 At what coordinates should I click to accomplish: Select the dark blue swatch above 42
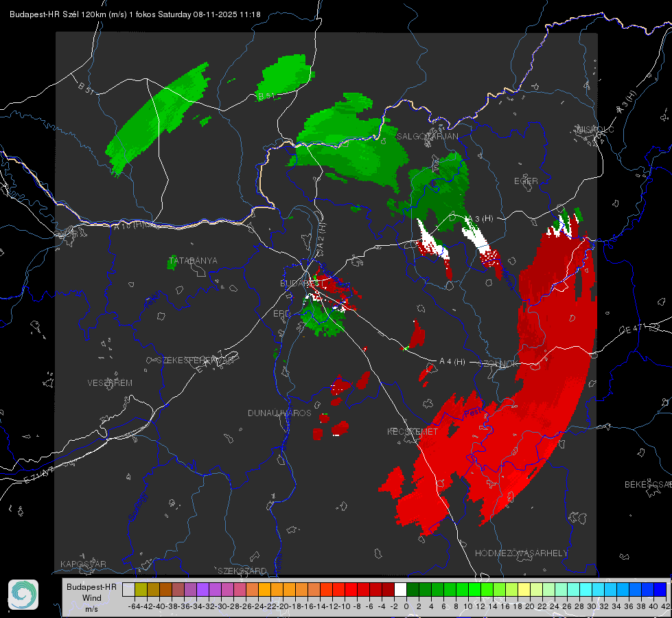[660, 589]
